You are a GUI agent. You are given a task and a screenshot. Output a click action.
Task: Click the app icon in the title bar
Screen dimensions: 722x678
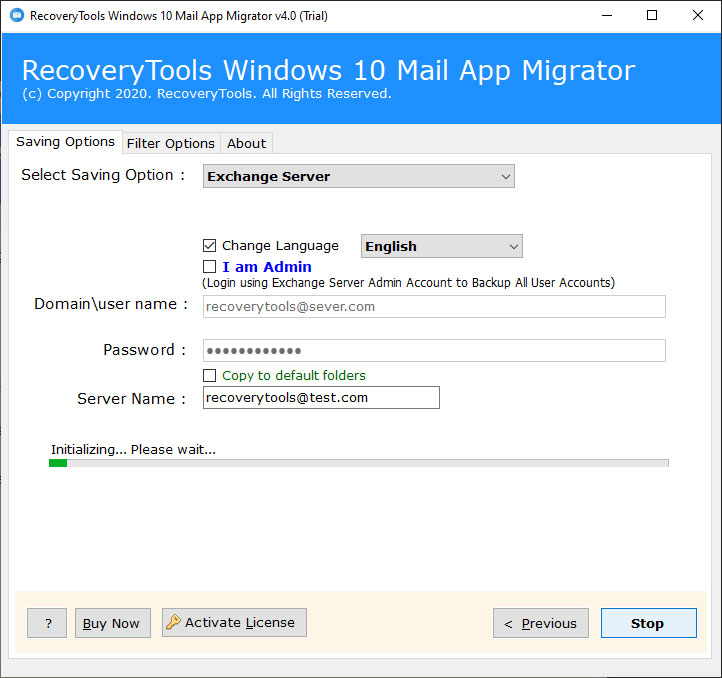click(x=17, y=16)
